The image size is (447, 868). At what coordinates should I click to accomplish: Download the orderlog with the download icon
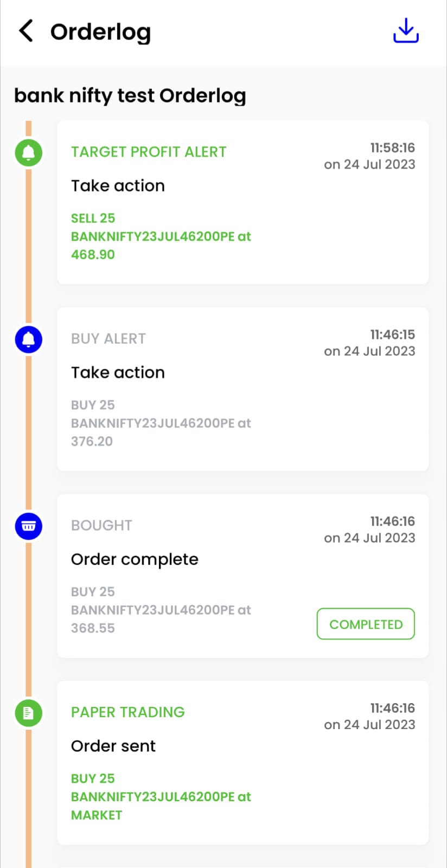coord(406,30)
